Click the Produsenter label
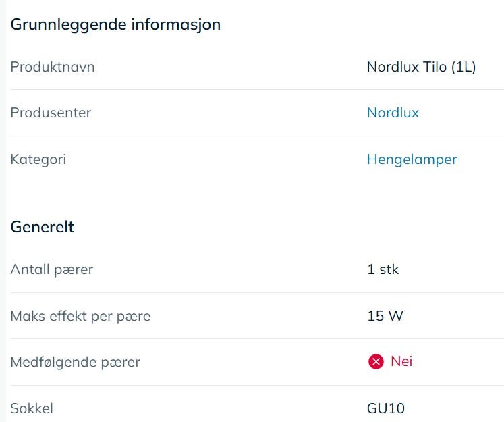Screen dimensions: 504x422 coord(51,113)
